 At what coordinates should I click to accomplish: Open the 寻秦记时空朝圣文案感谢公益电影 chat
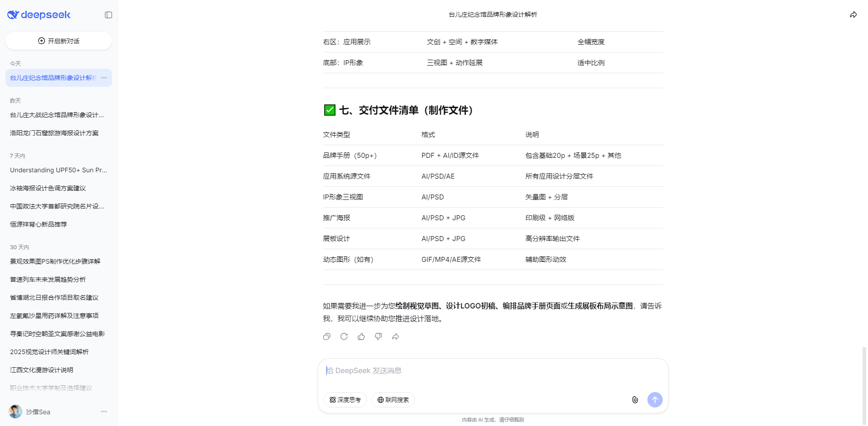click(59, 334)
